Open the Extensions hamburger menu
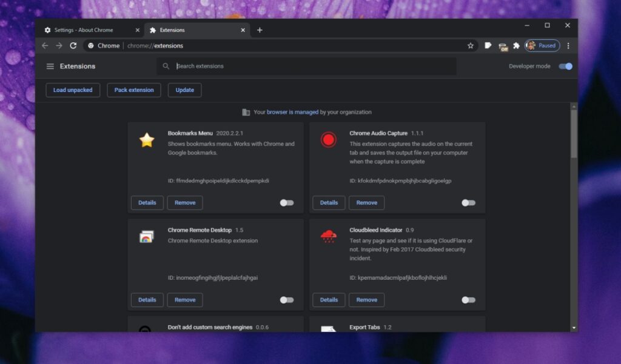This screenshot has width=621, height=364. [50, 66]
